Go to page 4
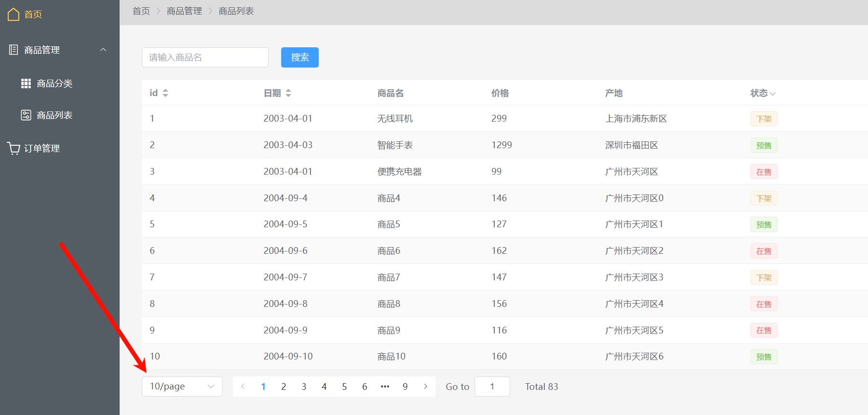Screen dimensions: 868x415 pos(324,387)
